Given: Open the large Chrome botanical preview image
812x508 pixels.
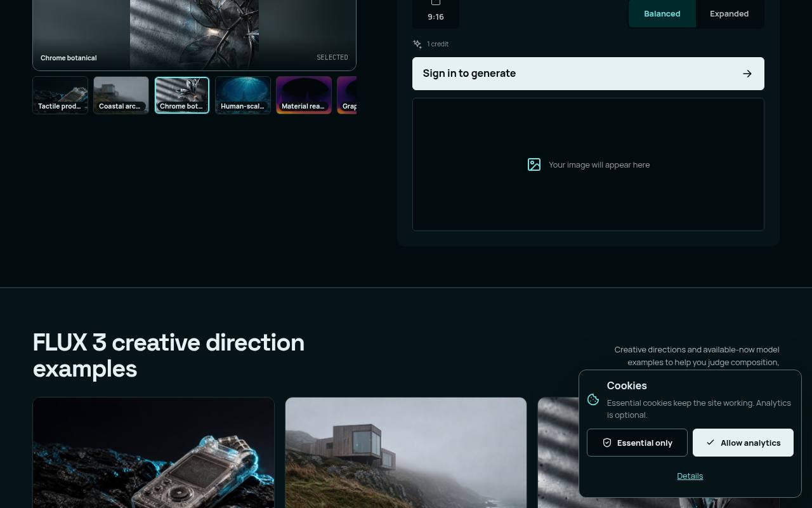Looking at the screenshot, I should (x=194, y=34).
